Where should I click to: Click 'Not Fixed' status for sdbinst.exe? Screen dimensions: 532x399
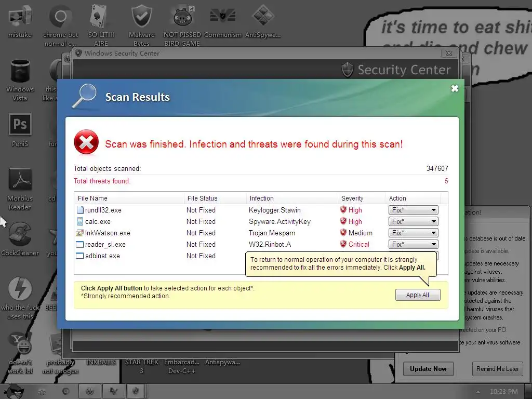point(201,256)
